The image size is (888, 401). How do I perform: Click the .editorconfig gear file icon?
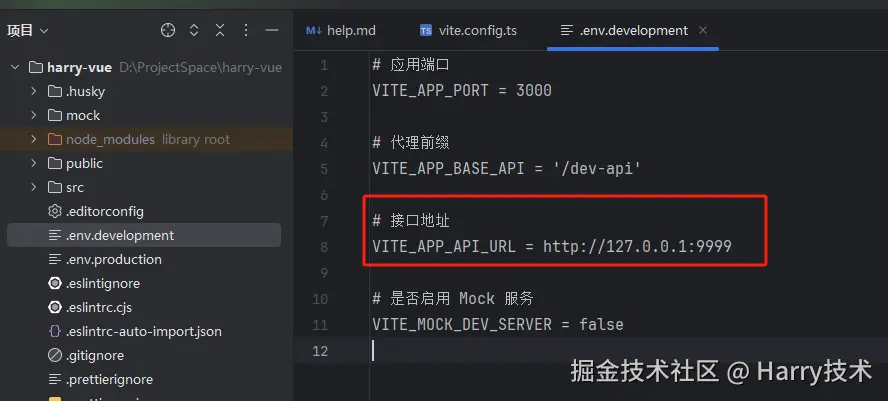[54, 211]
